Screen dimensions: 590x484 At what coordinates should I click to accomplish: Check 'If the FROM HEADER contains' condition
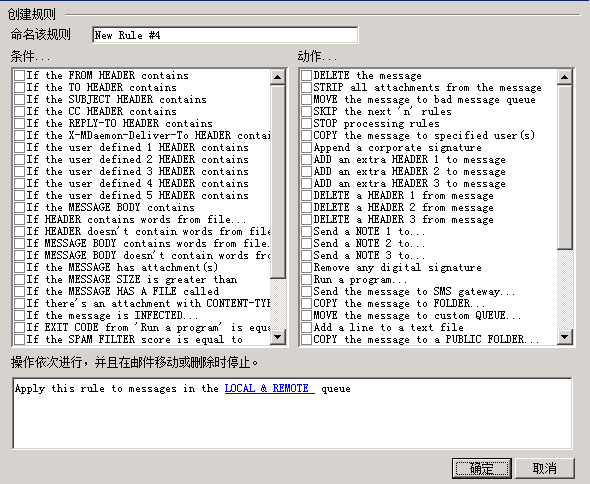coord(20,75)
